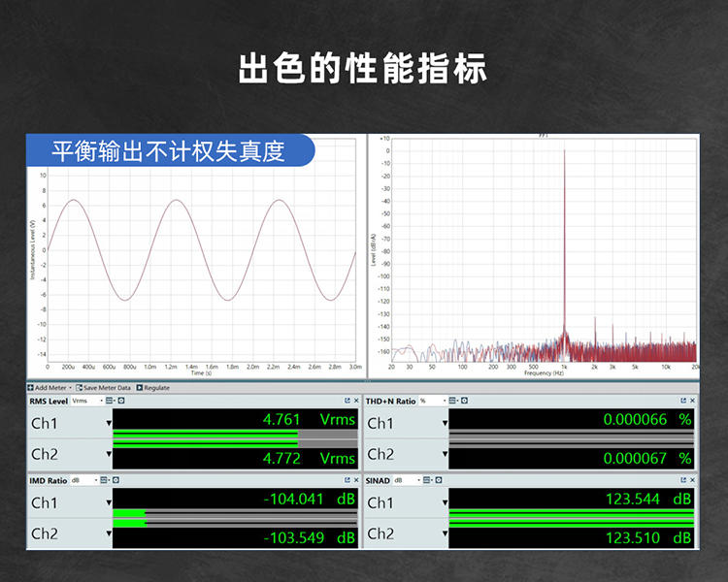Pop out the RMS Level meter window
Screen dimensions: 728x582
point(347,401)
